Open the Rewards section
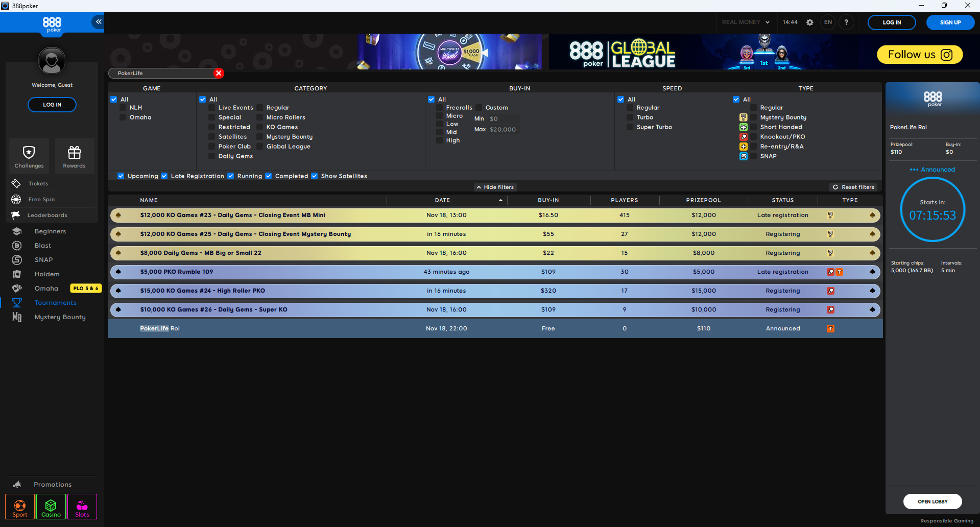Viewport: 980px width, 527px height. point(74,155)
